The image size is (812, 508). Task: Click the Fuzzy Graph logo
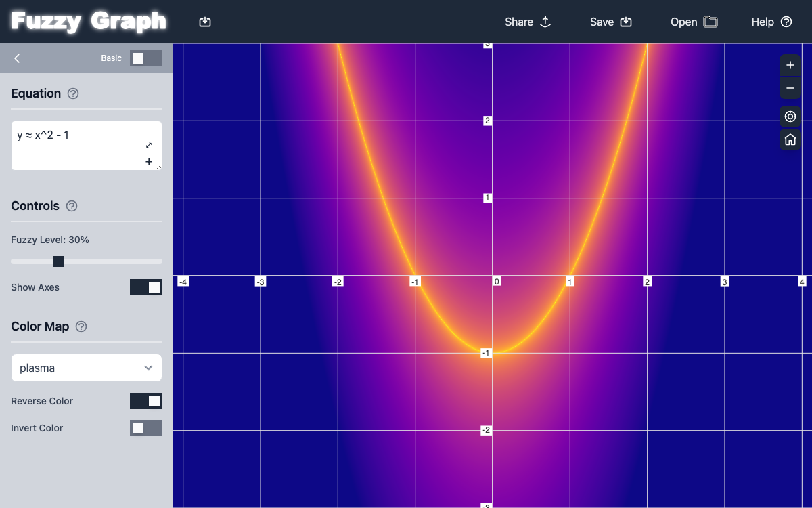click(89, 21)
